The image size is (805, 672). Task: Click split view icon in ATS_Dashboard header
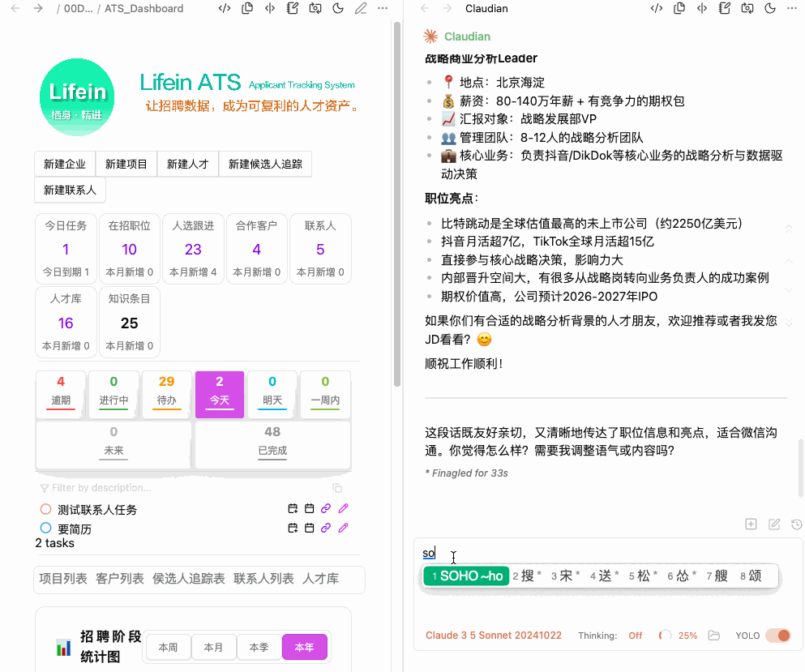coord(270,8)
